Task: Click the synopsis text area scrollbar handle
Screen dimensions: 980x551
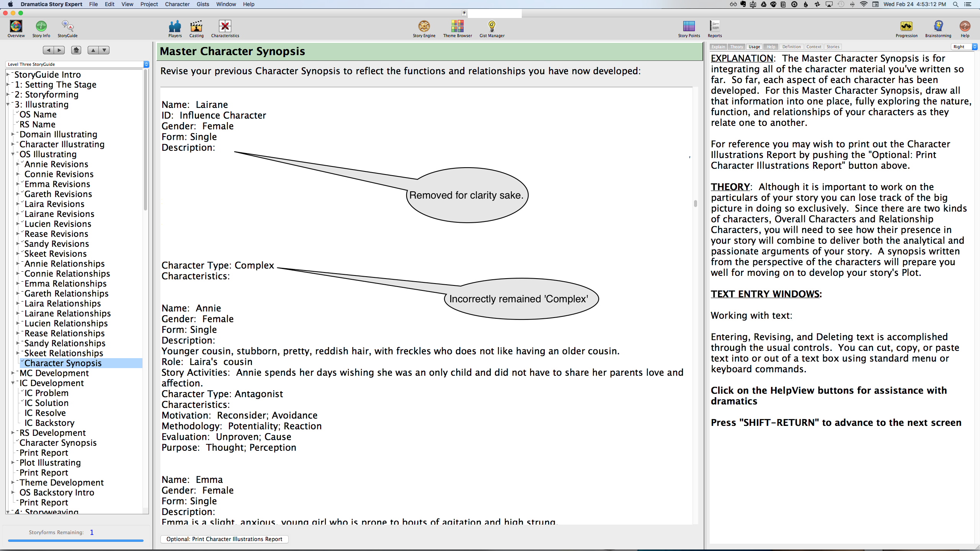Action: coord(695,203)
